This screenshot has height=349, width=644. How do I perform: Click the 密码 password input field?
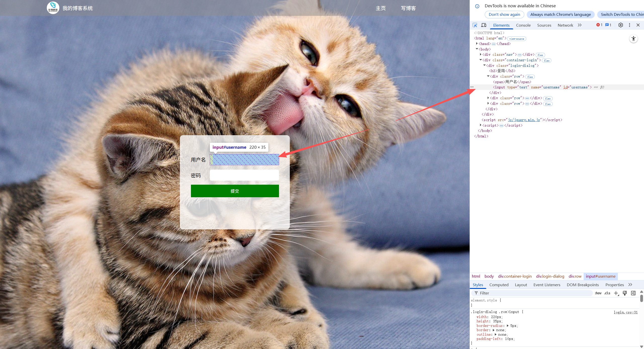tap(244, 175)
